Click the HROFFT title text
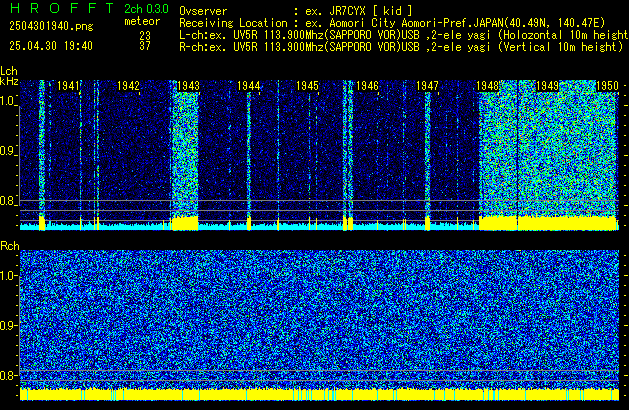Screen dimensions: 629x410 tap(62, 8)
